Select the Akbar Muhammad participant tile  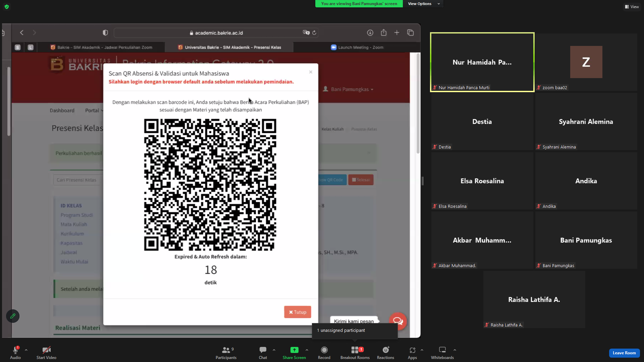click(x=482, y=240)
